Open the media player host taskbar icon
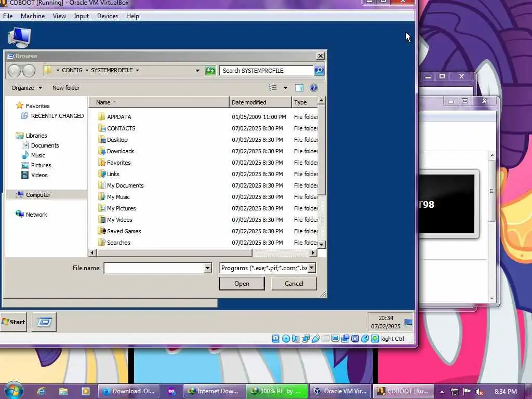The image size is (532, 399). click(85, 391)
